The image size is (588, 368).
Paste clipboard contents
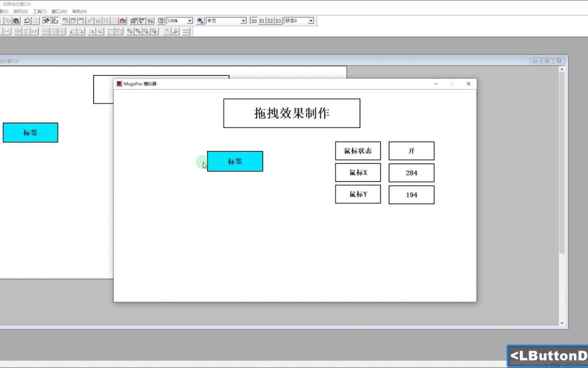coord(16,21)
